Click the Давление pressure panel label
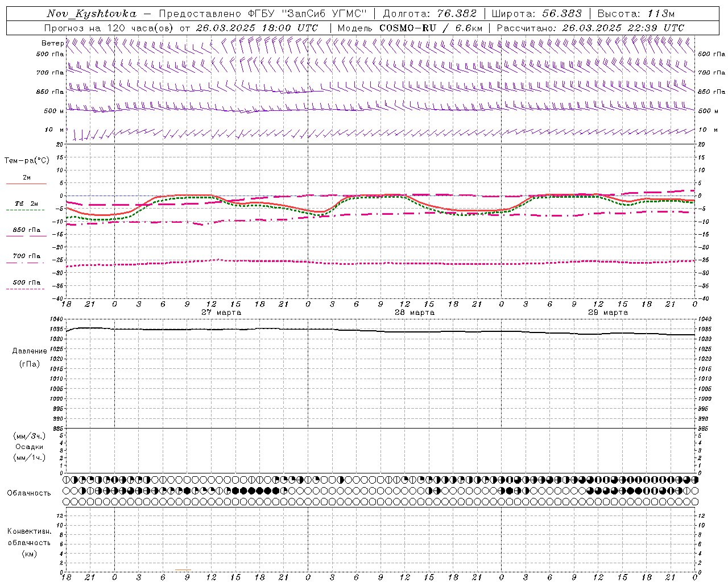This screenshot has height=582, width=728. tap(30, 351)
